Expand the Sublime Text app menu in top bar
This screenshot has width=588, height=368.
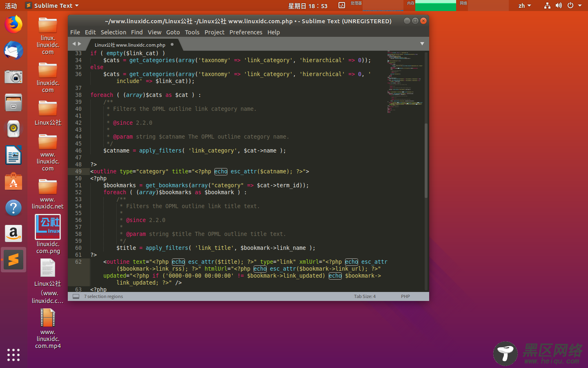click(x=52, y=5)
